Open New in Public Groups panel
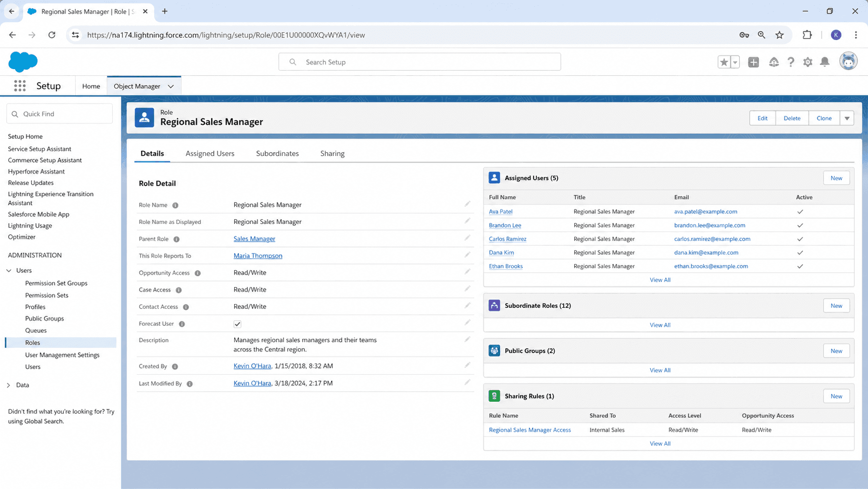 836,351
